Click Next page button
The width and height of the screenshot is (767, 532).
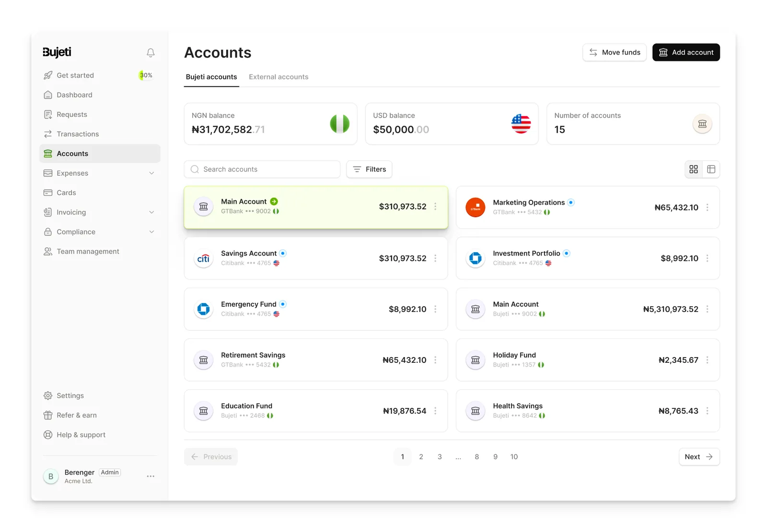coord(699,457)
